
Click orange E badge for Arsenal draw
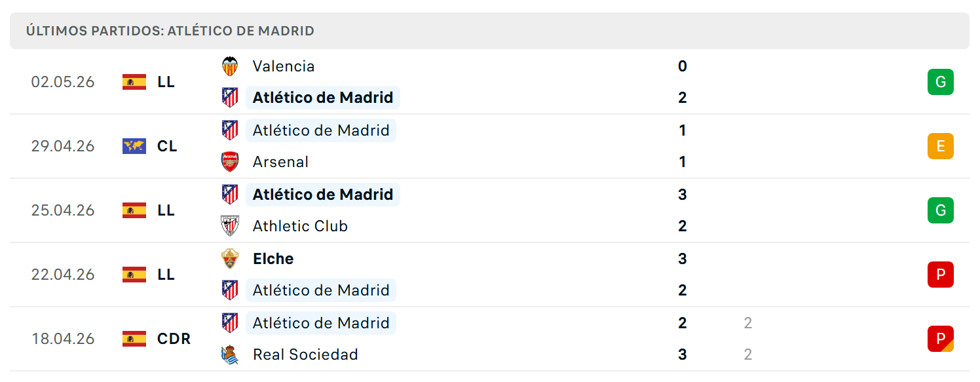(x=941, y=146)
